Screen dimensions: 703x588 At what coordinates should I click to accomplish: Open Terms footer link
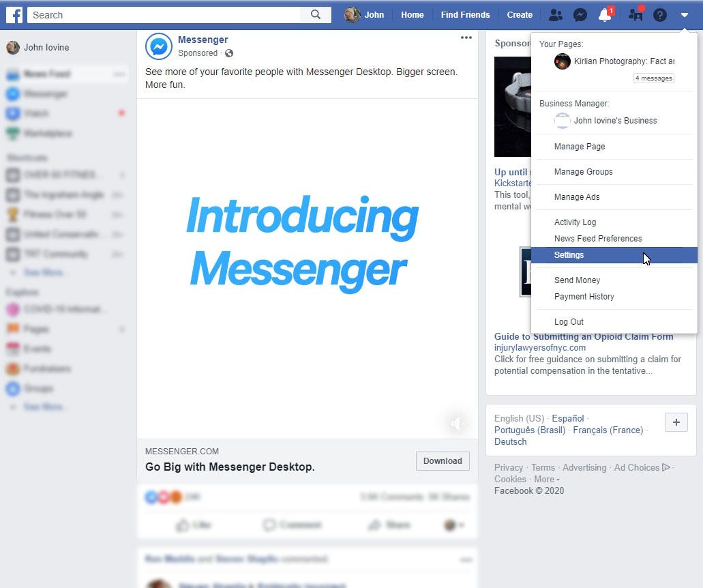pyautogui.click(x=543, y=467)
